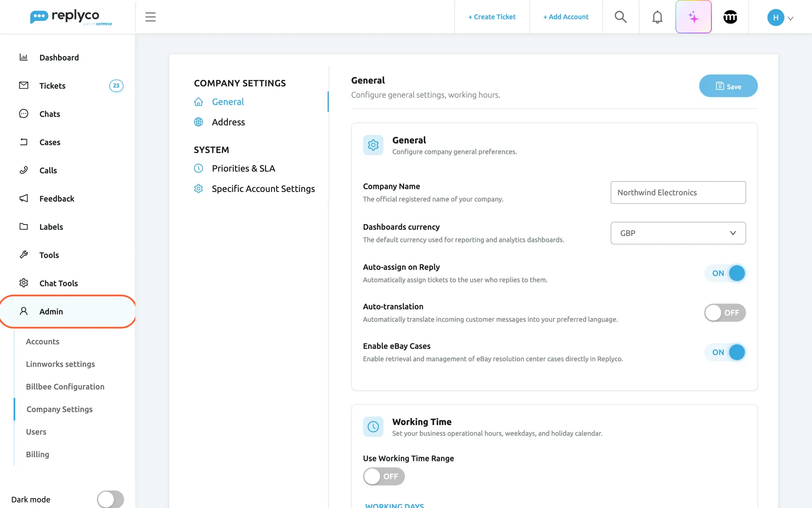812x508 pixels.
Task: Click the Feedback megaphone icon
Action: 24,198
